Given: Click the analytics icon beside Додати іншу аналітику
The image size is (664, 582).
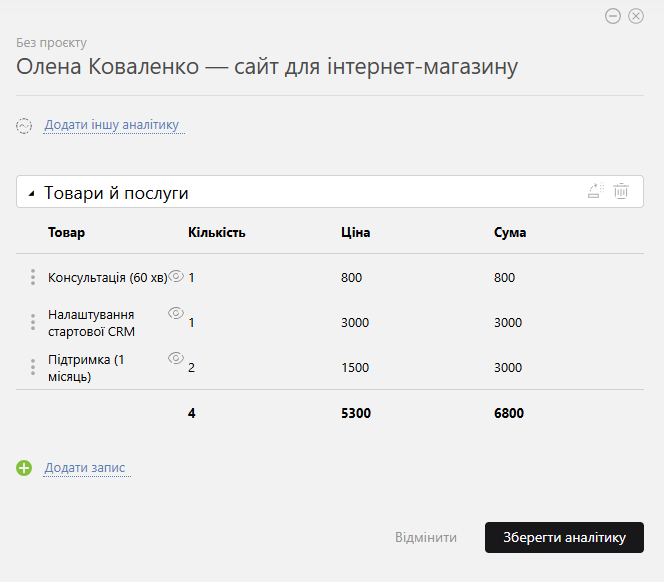Looking at the screenshot, I should point(24,126).
